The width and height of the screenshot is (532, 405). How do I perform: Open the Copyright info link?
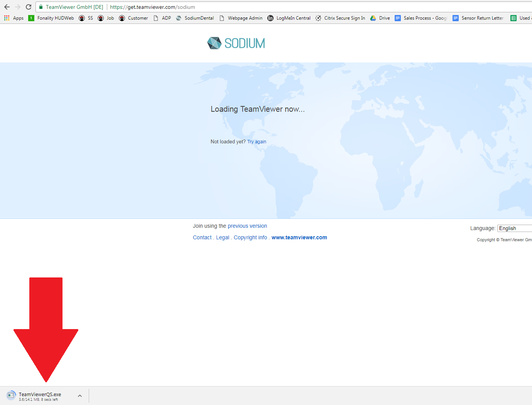[x=250, y=238]
